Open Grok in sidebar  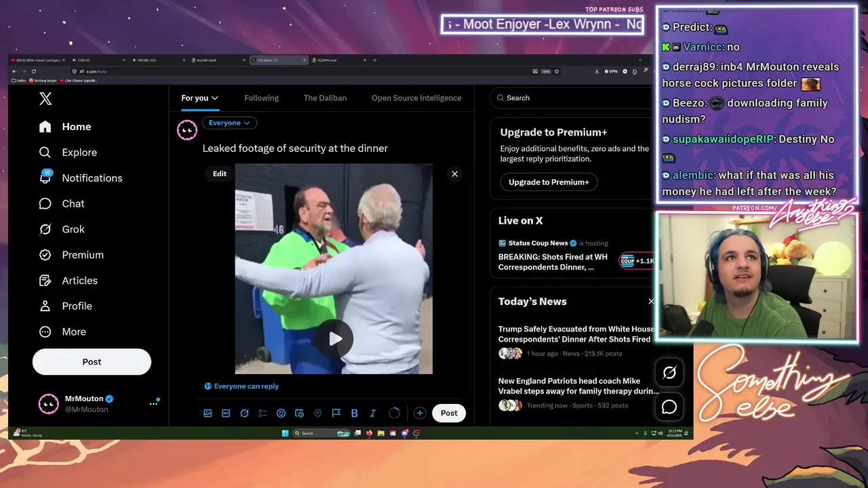tap(62, 229)
